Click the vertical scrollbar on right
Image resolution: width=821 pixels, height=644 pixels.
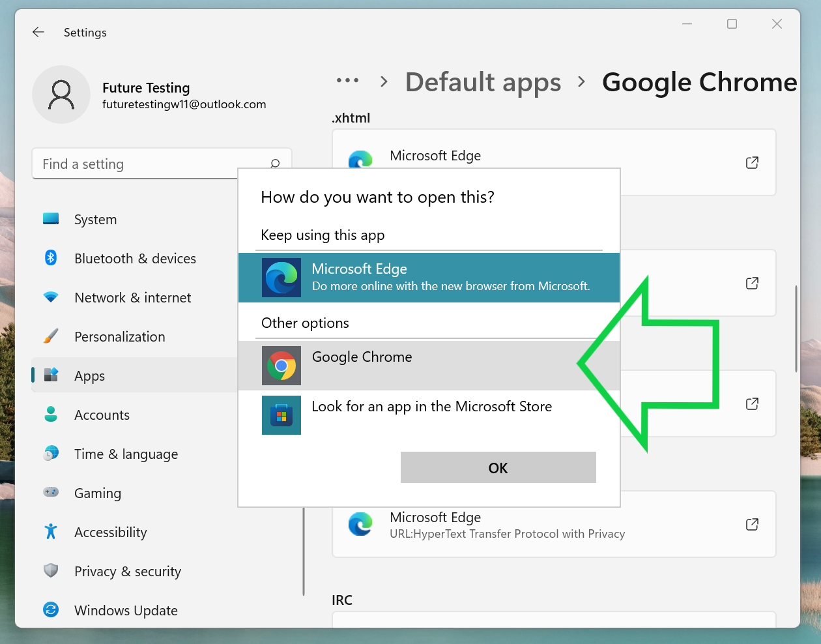(796, 329)
